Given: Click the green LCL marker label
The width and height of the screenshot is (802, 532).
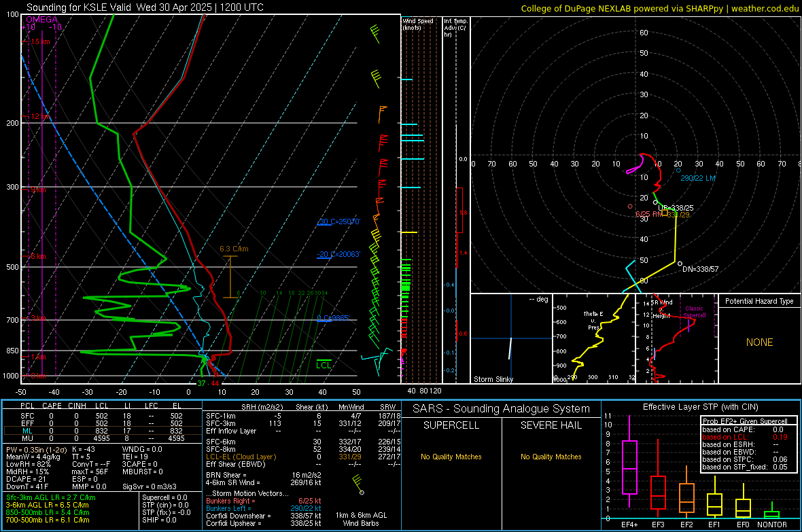Looking at the screenshot, I should click(324, 365).
